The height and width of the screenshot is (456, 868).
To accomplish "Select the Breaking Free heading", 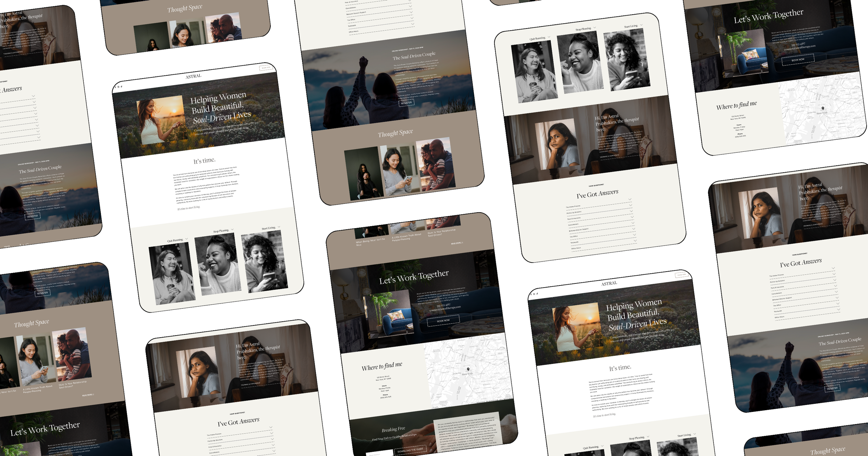I will 393,430.
